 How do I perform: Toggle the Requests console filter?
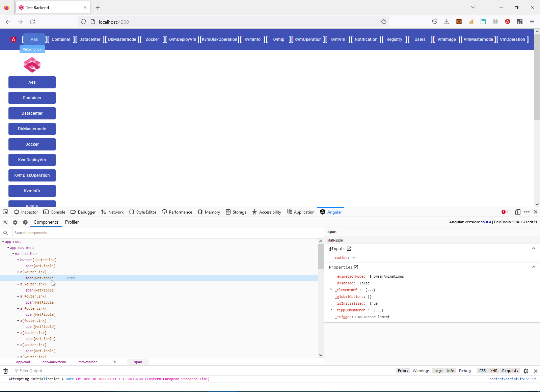[x=510, y=371]
